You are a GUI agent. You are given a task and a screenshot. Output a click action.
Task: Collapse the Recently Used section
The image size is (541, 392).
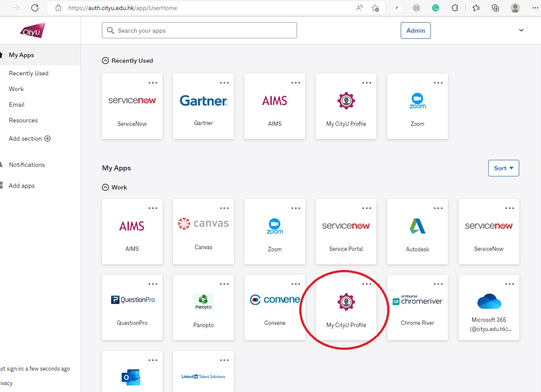click(x=105, y=61)
